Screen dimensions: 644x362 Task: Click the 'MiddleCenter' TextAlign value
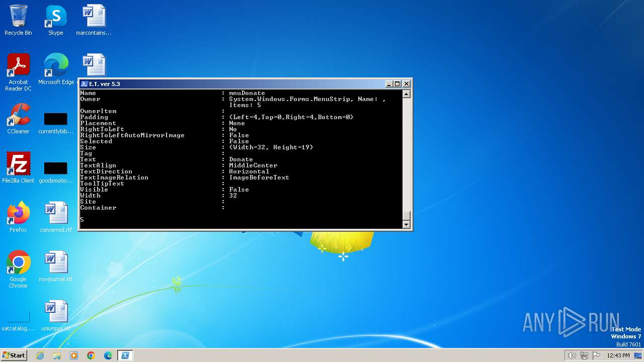point(253,165)
